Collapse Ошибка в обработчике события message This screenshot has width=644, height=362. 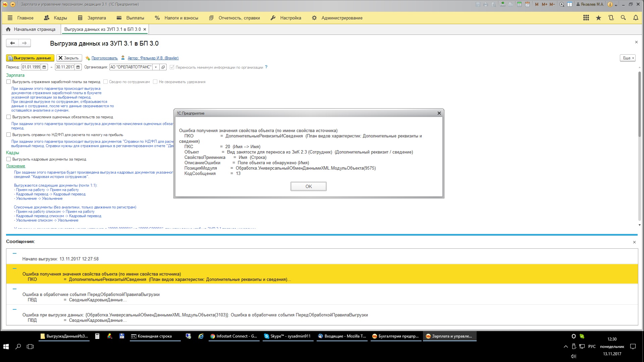click(14, 289)
